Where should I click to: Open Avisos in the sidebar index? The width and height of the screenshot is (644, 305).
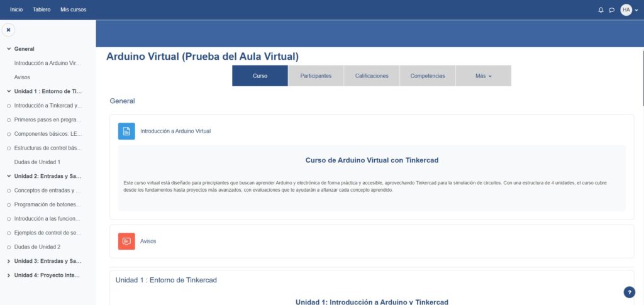[22, 77]
